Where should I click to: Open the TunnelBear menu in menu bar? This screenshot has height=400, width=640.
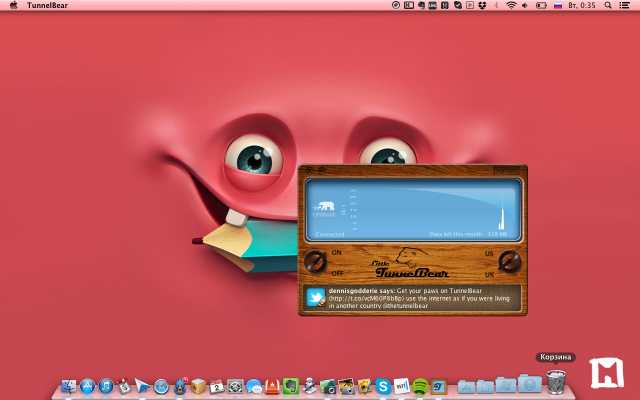click(x=48, y=6)
